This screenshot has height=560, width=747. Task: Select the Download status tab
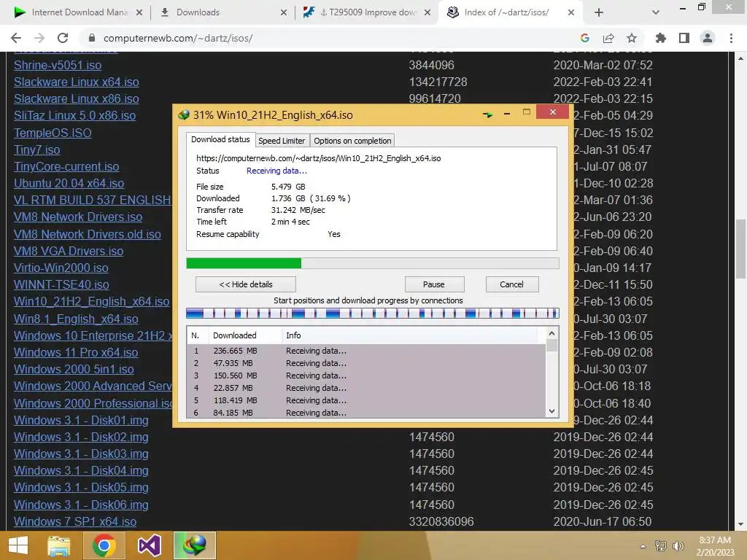point(220,139)
